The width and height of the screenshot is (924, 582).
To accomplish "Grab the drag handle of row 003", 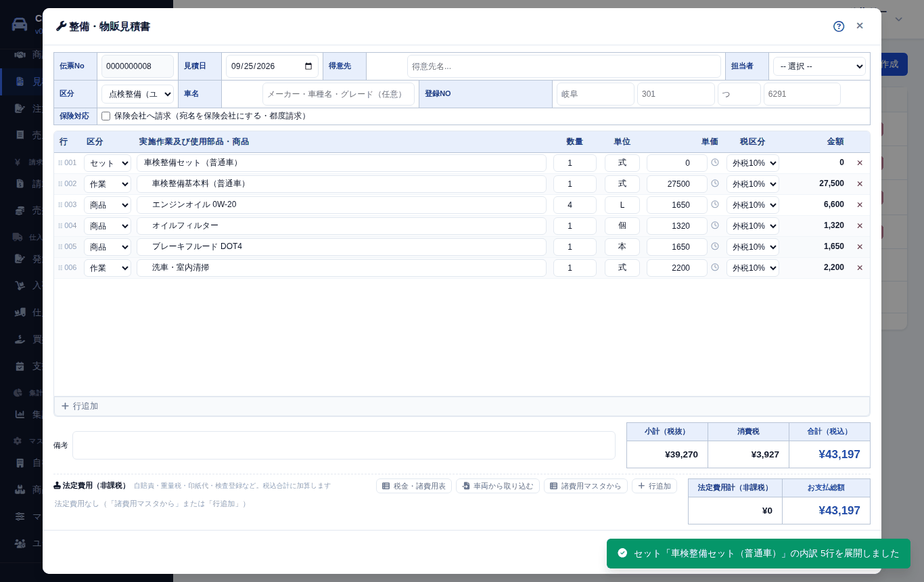I will click(x=60, y=205).
